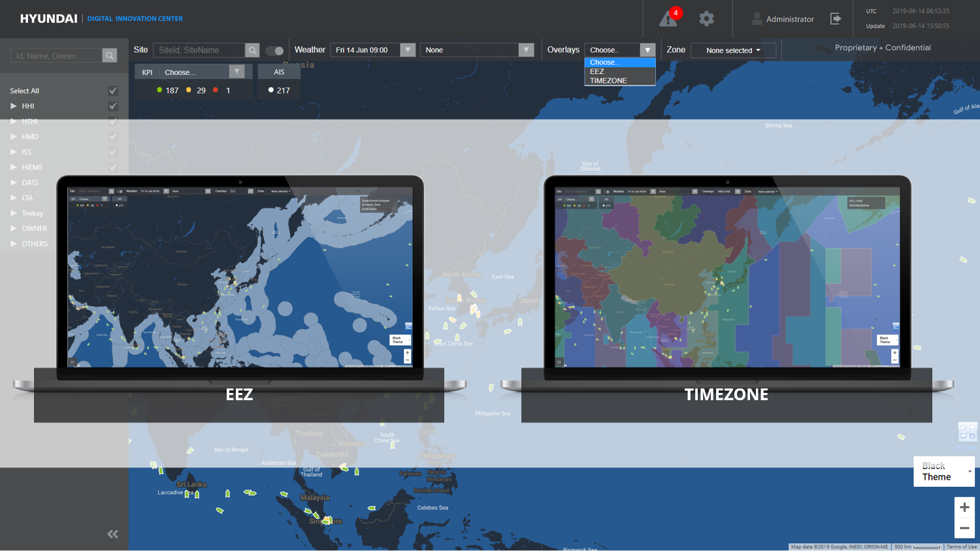The height and width of the screenshot is (551, 980).
Task: Click the Malaysia map label
Action: (315, 497)
